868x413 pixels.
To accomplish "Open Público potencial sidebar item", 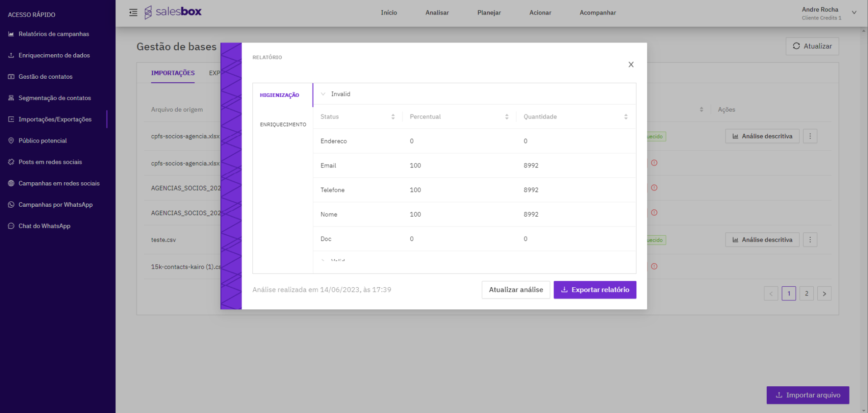I will point(43,141).
